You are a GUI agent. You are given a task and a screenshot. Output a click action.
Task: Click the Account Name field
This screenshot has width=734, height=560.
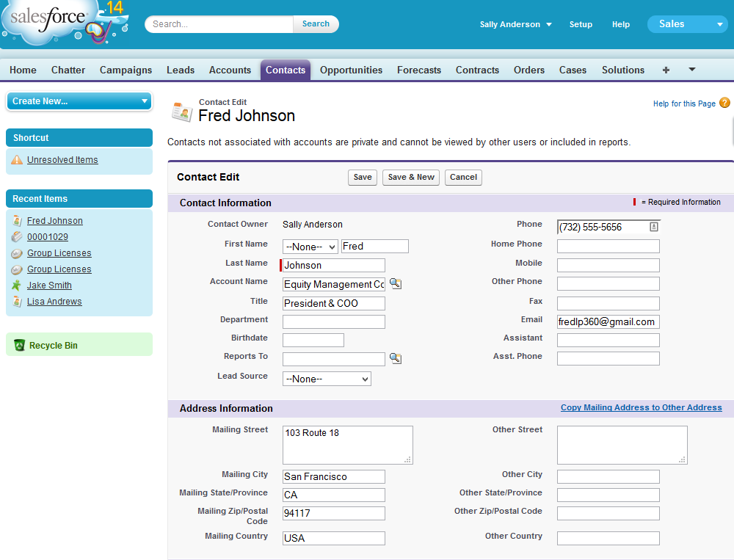tap(334, 284)
